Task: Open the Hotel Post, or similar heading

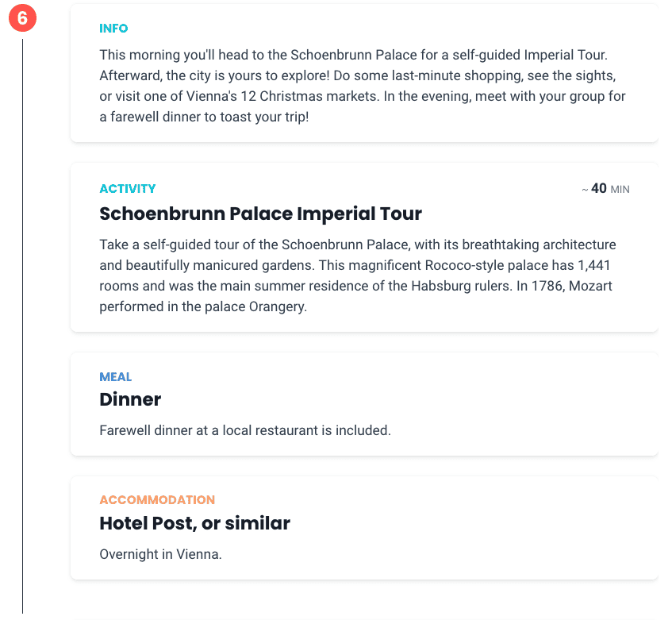Action: [x=195, y=523]
